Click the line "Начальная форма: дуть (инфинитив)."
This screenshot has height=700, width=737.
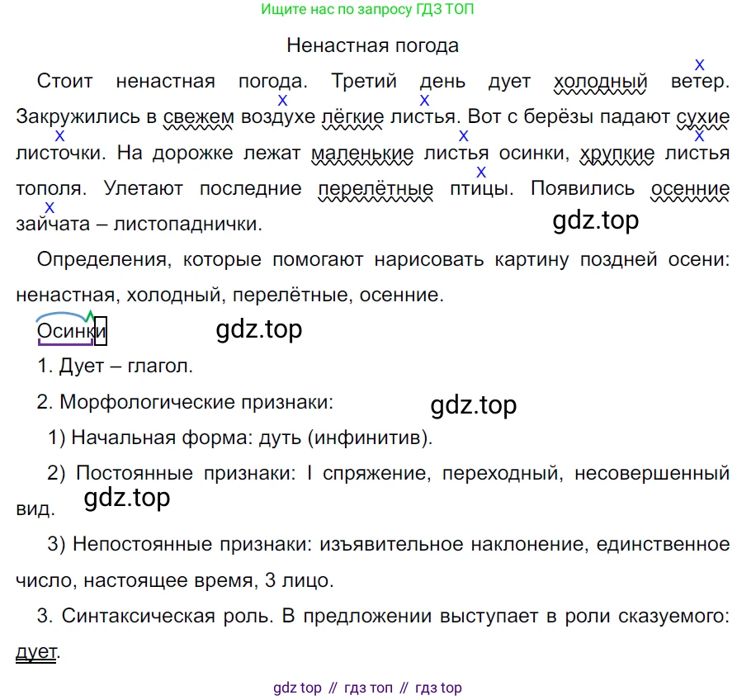(x=252, y=437)
